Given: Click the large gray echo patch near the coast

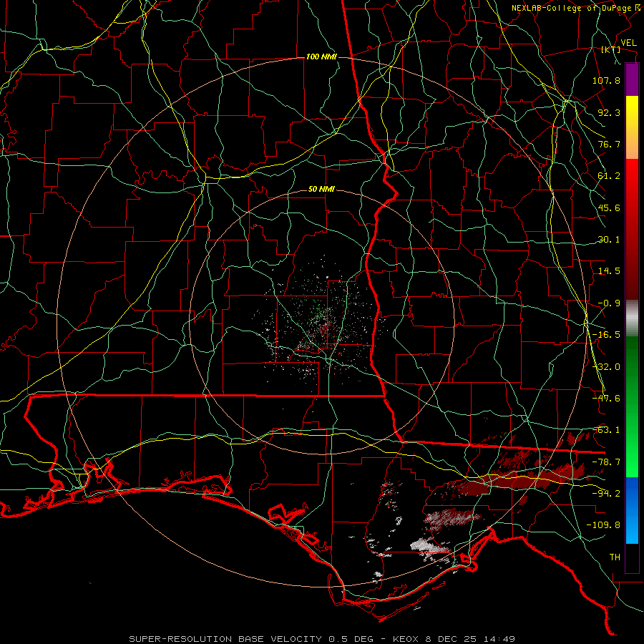Looking at the screenshot, I should [x=429, y=546].
